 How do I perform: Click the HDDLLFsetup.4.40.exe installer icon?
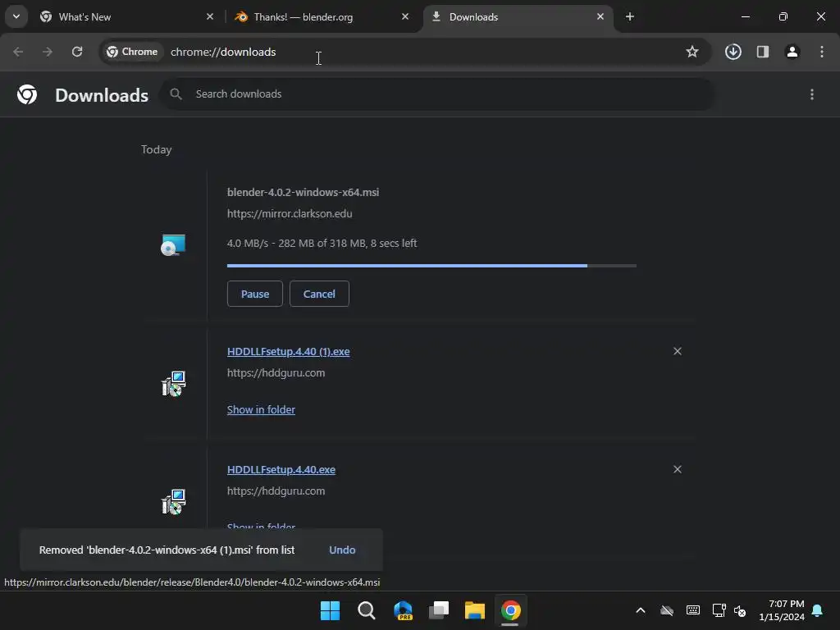(x=174, y=501)
